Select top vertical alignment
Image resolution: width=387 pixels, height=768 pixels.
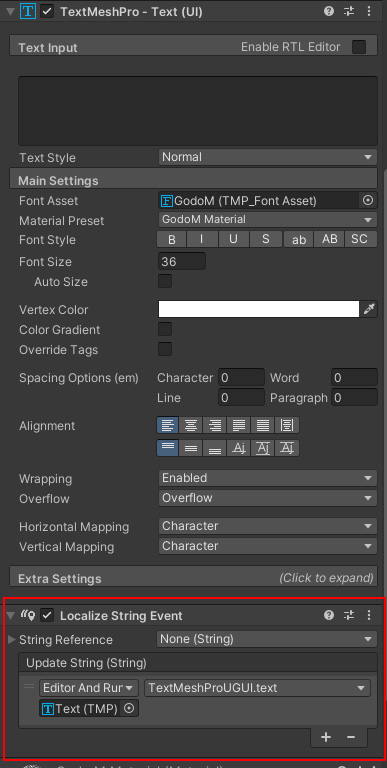click(168, 448)
